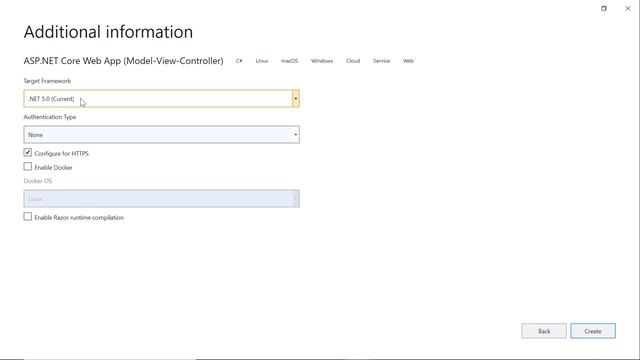This screenshot has width=640, height=360.
Task: Click the Configure for HTTPS label text
Action: point(62,153)
